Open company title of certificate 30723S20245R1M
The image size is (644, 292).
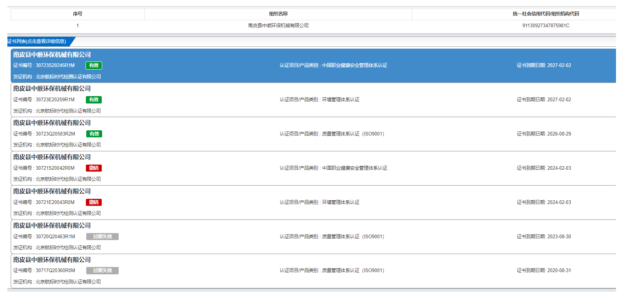click(52, 54)
